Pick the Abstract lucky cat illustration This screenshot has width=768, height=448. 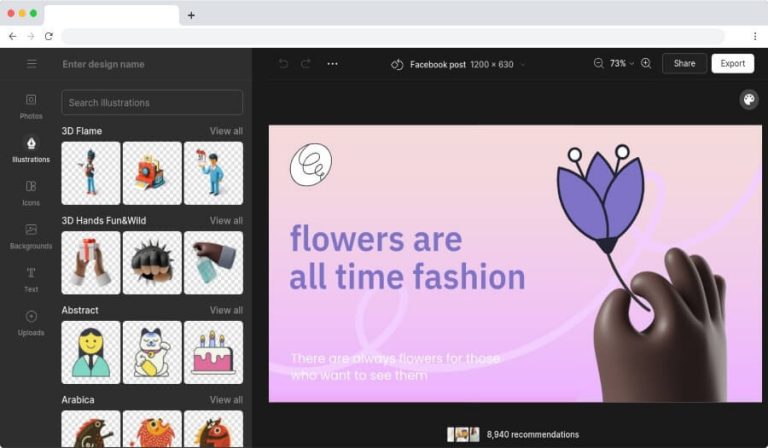point(152,353)
